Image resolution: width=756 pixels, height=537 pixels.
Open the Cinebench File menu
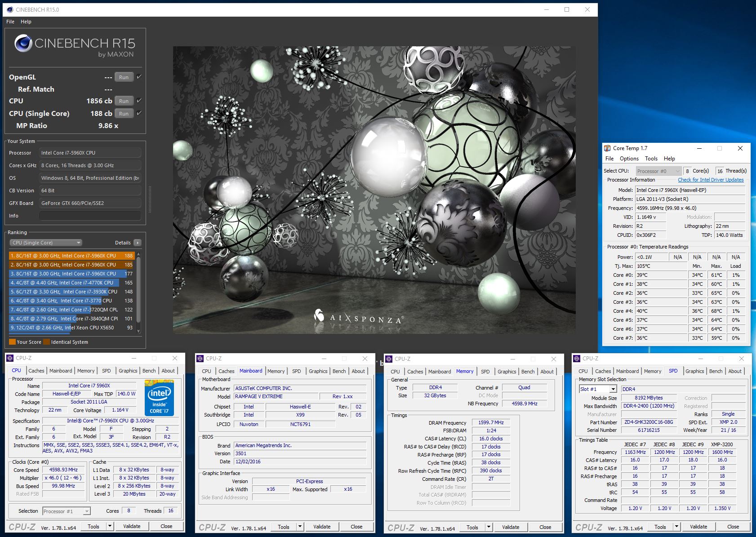coord(10,22)
